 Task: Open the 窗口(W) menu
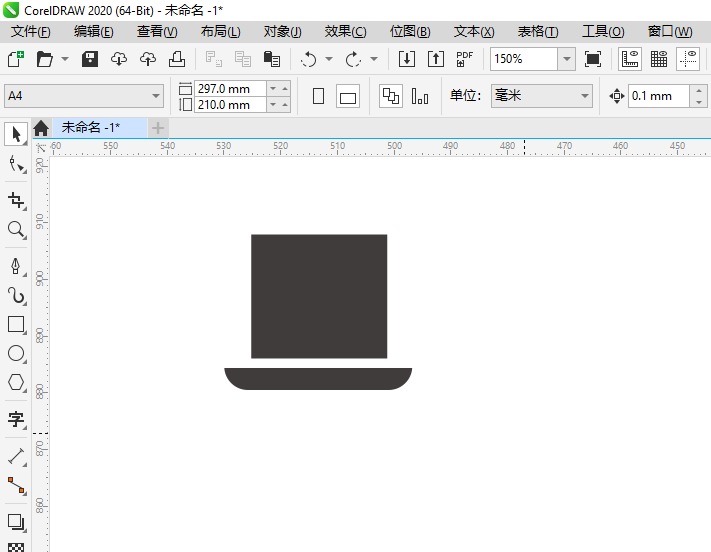[670, 32]
